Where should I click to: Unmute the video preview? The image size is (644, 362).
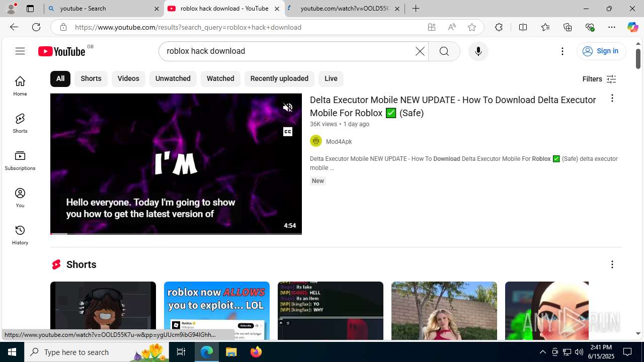coord(288,108)
